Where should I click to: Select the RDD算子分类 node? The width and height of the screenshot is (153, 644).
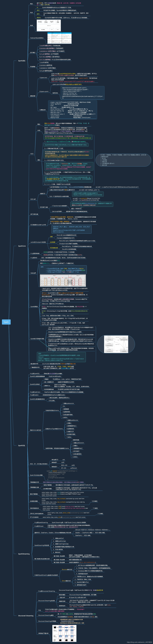click(x=44, y=207)
